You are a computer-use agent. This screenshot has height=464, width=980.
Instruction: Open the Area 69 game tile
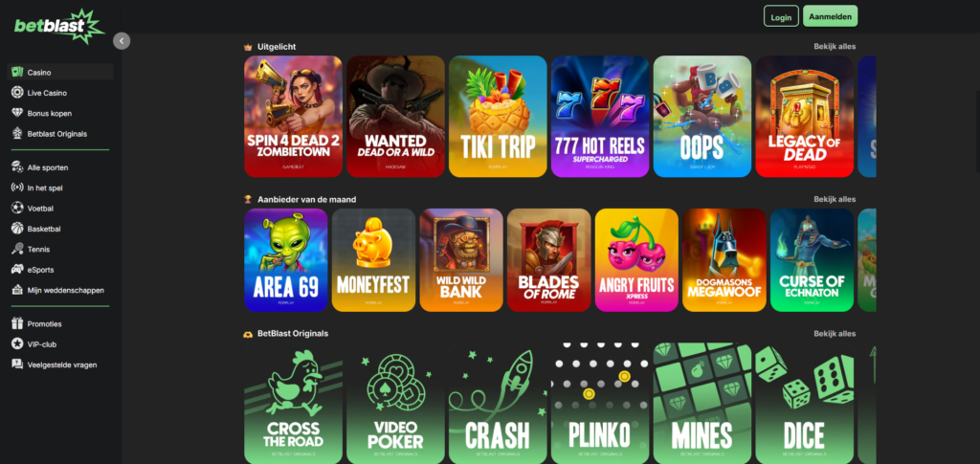pyautogui.click(x=285, y=260)
